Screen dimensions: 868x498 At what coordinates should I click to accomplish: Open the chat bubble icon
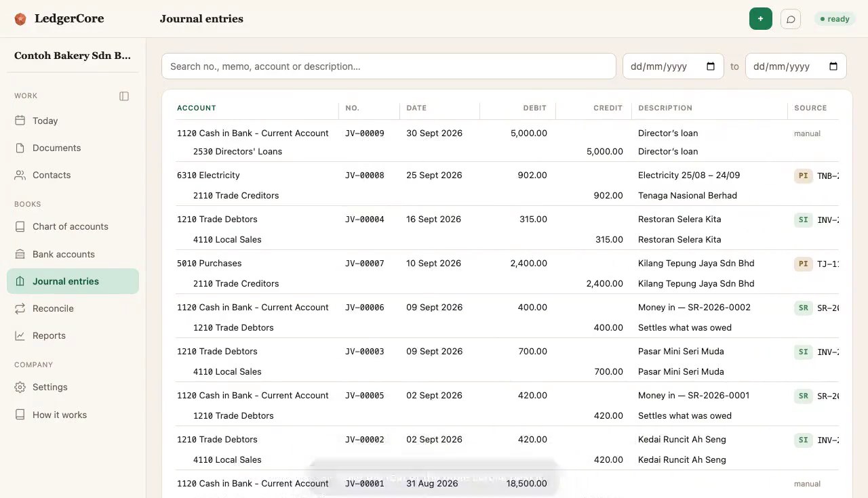click(791, 19)
